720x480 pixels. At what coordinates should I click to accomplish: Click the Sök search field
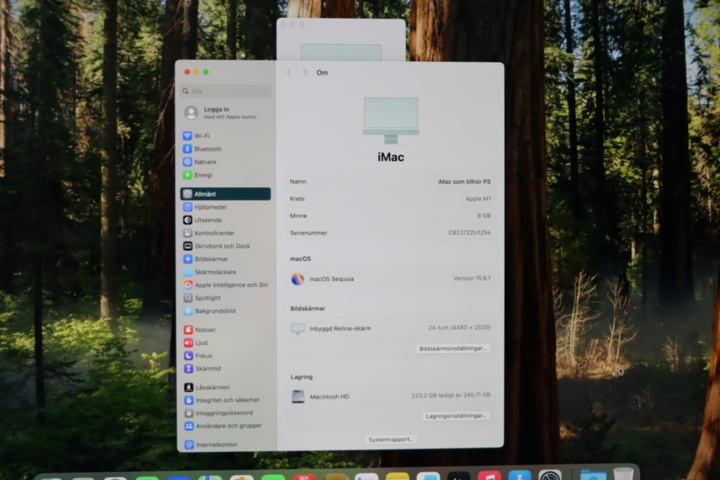226,91
